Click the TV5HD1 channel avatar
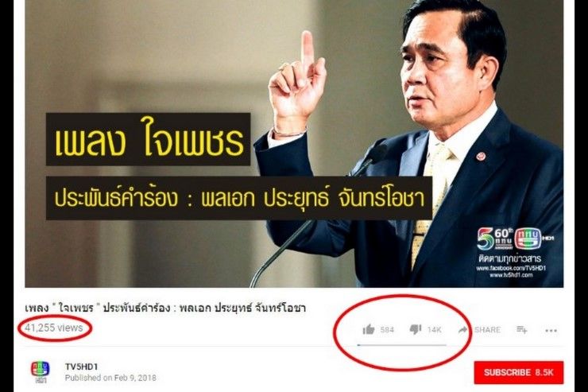This screenshot has width=588, height=392. [40, 371]
